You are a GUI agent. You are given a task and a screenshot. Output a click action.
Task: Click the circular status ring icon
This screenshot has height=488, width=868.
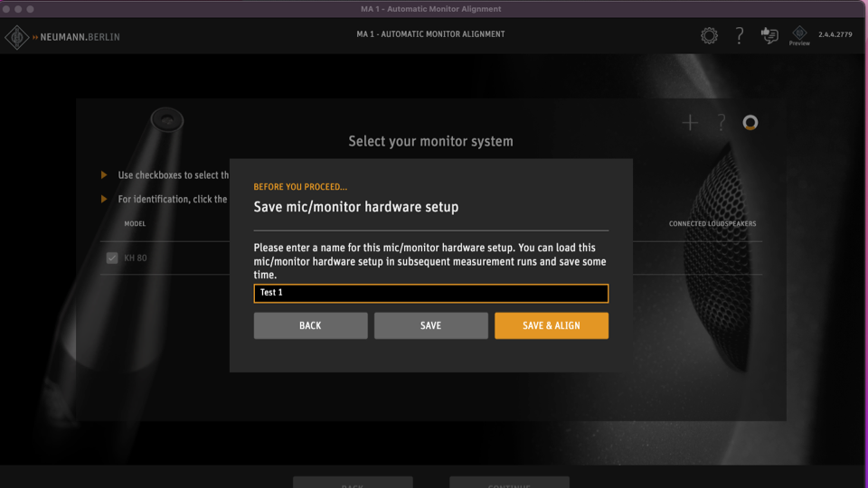pos(750,122)
